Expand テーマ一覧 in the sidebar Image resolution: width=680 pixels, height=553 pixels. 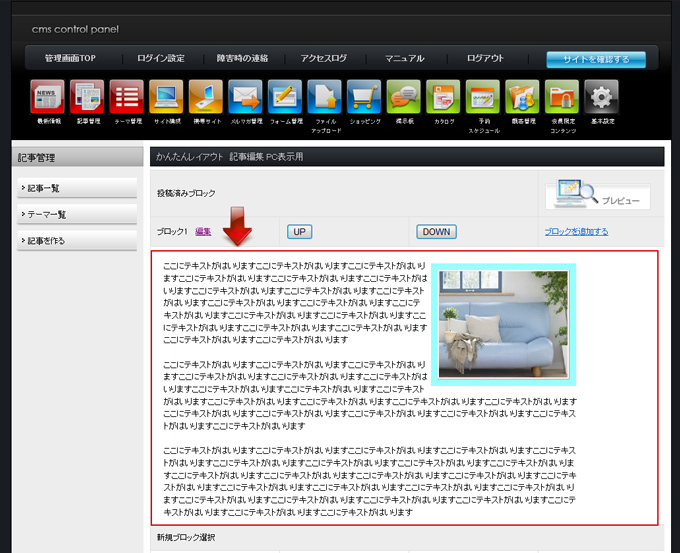pos(77,214)
